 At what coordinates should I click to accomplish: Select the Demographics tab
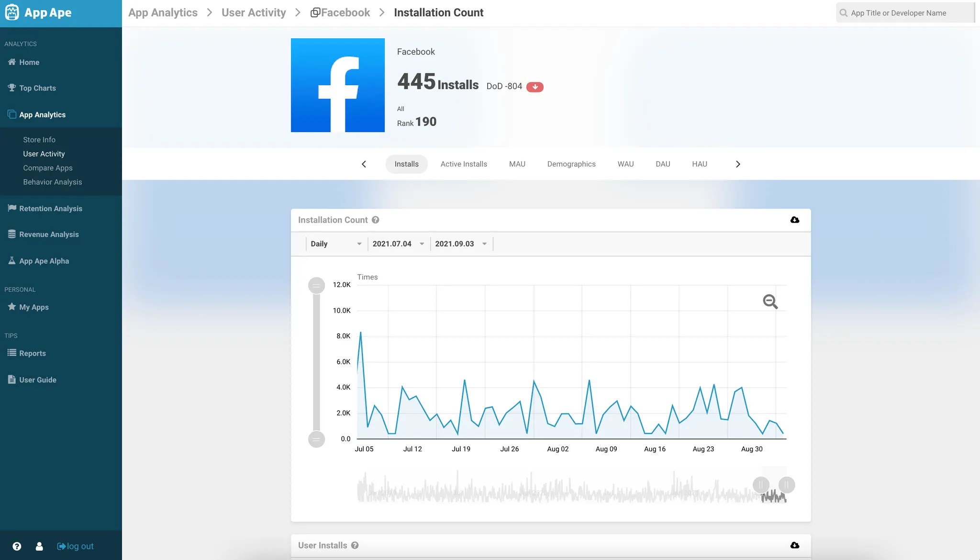pyautogui.click(x=571, y=164)
